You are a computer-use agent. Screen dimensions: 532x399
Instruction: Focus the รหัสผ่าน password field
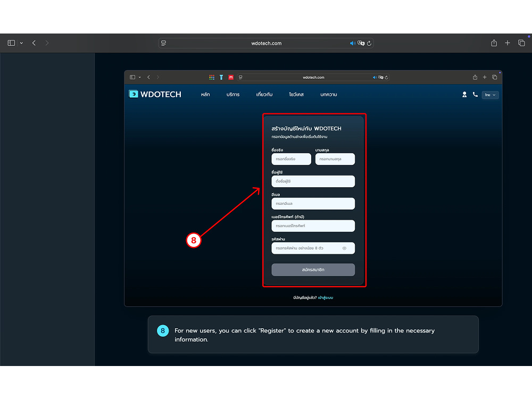click(313, 248)
